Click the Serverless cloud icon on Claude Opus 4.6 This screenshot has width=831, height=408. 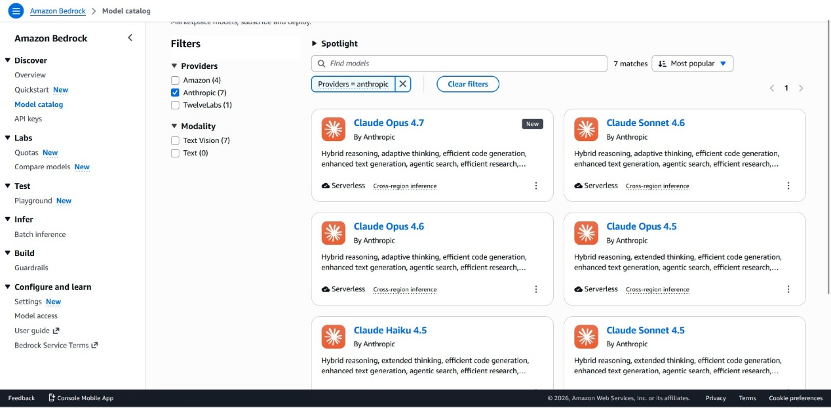pos(325,289)
